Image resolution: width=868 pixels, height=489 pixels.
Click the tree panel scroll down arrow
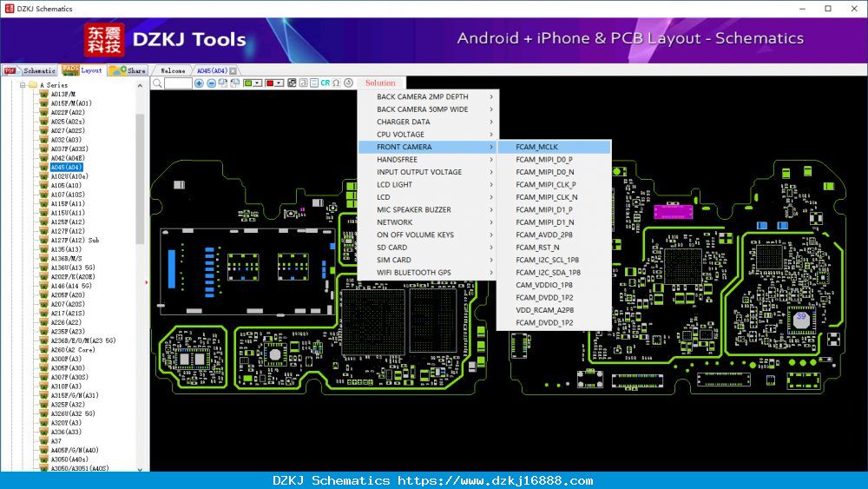140,468
